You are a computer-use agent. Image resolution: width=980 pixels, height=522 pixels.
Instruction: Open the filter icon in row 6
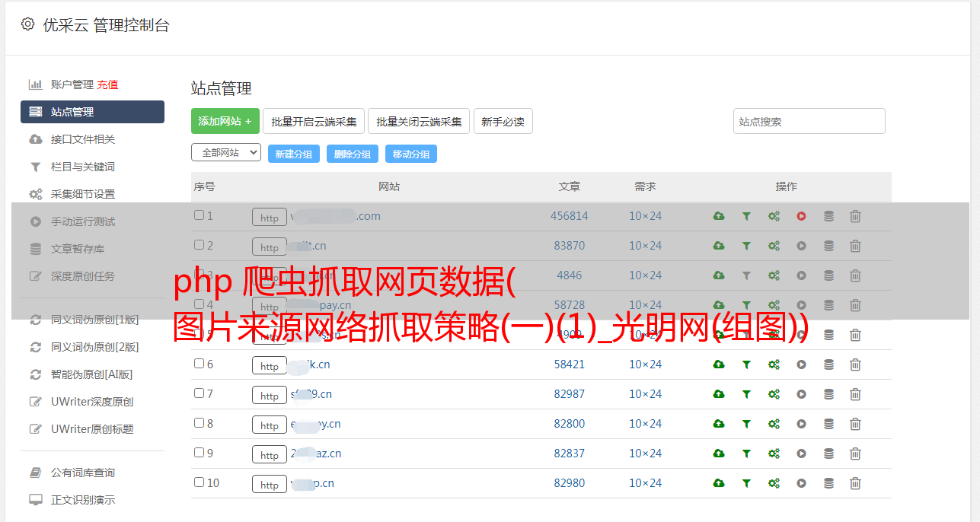[746, 364]
